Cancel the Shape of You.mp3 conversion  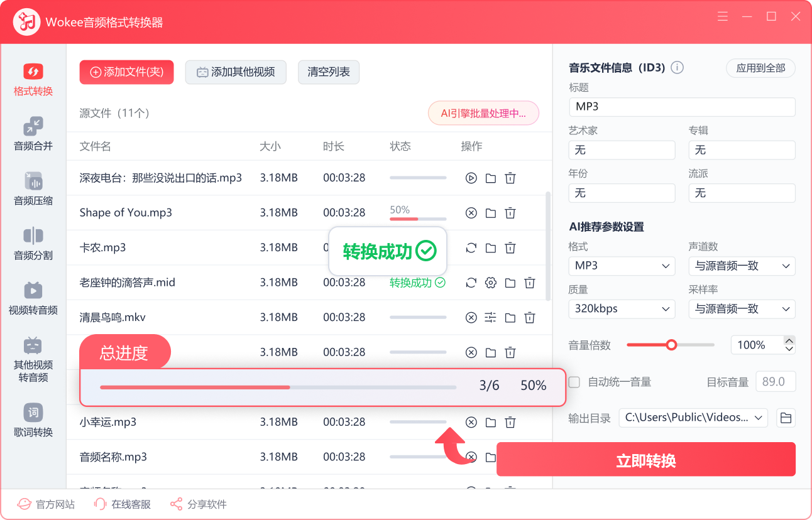[471, 213]
